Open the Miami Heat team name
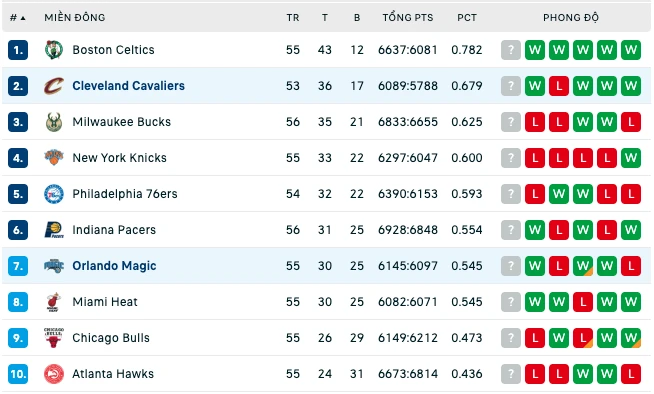The width and height of the screenshot is (654, 394). pos(105,302)
